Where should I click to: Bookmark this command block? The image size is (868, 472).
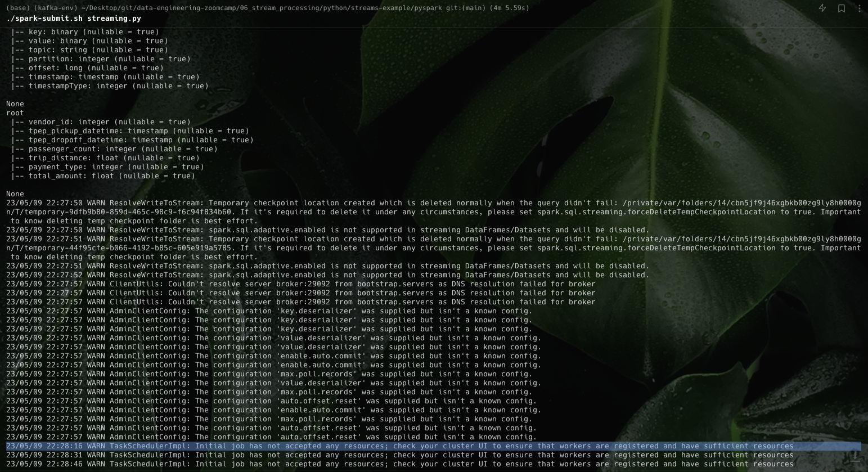tap(842, 8)
